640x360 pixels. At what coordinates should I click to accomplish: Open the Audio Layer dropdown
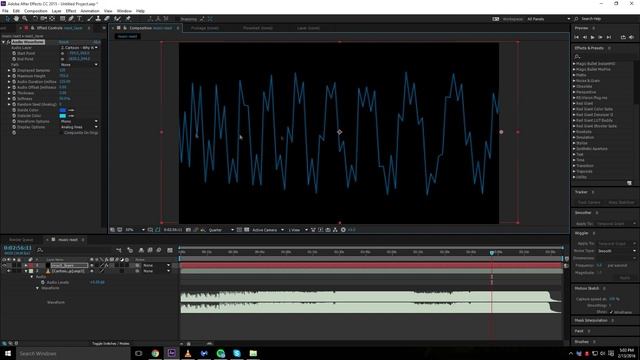coord(80,48)
